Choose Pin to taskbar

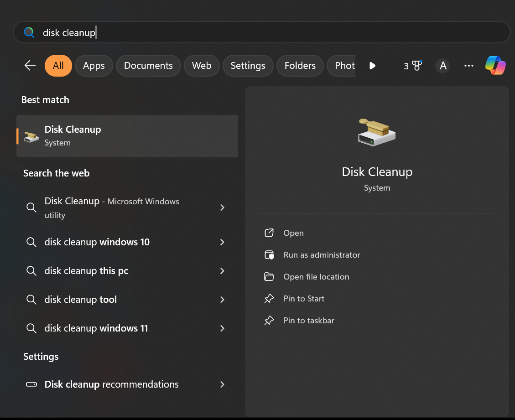coord(309,321)
